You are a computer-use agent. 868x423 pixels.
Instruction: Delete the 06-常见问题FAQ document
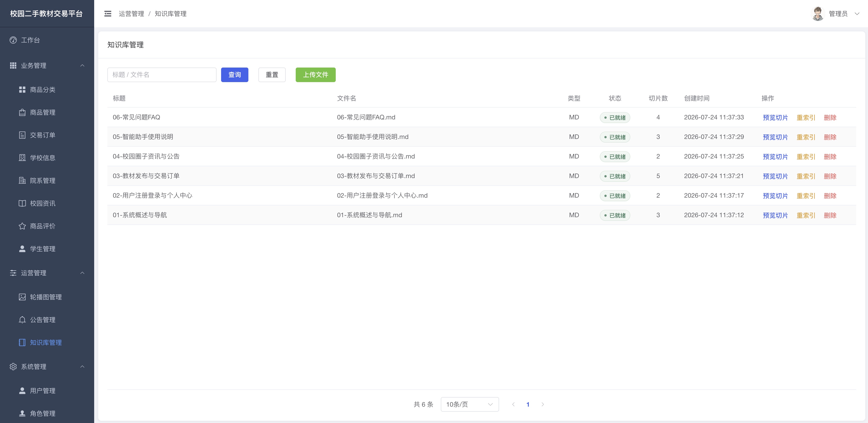point(830,118)
